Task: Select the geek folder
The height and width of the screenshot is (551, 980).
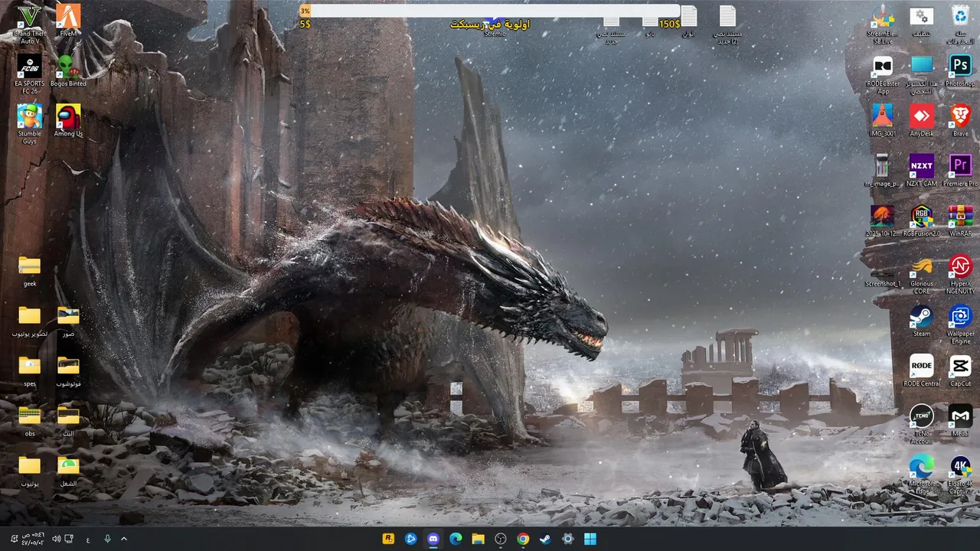Action: click(x=29, y=271)
